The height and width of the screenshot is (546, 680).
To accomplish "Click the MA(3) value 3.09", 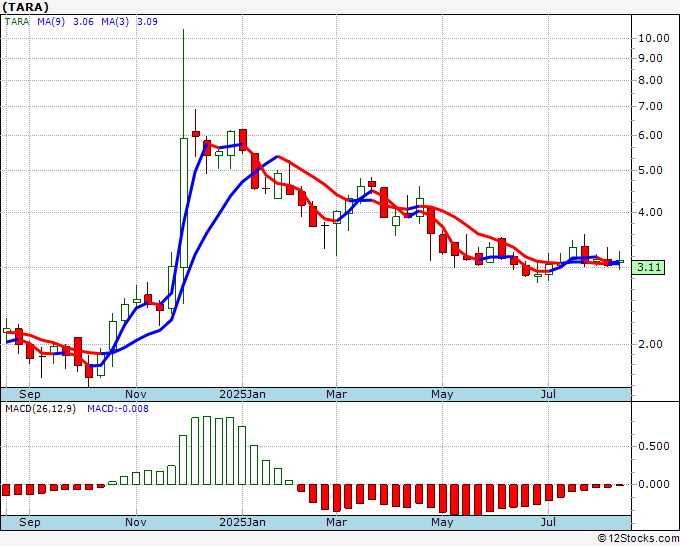I will pos(147,22).
